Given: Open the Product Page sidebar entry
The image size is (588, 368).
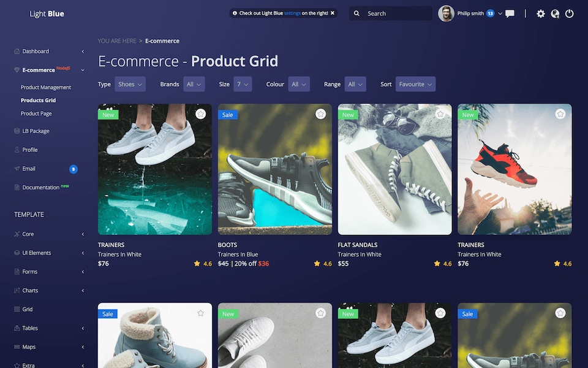Looking at the screenshot, I should tap(36, 113).
